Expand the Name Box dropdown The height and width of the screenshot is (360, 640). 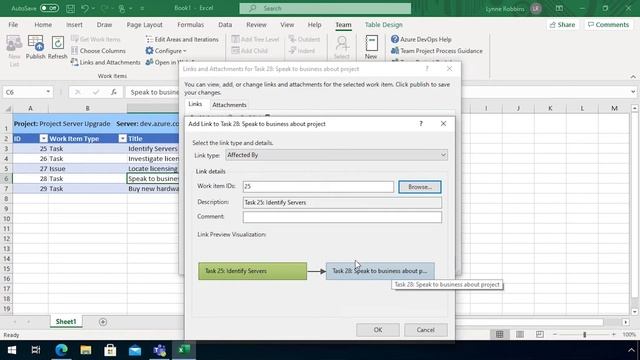pos(48,92)
